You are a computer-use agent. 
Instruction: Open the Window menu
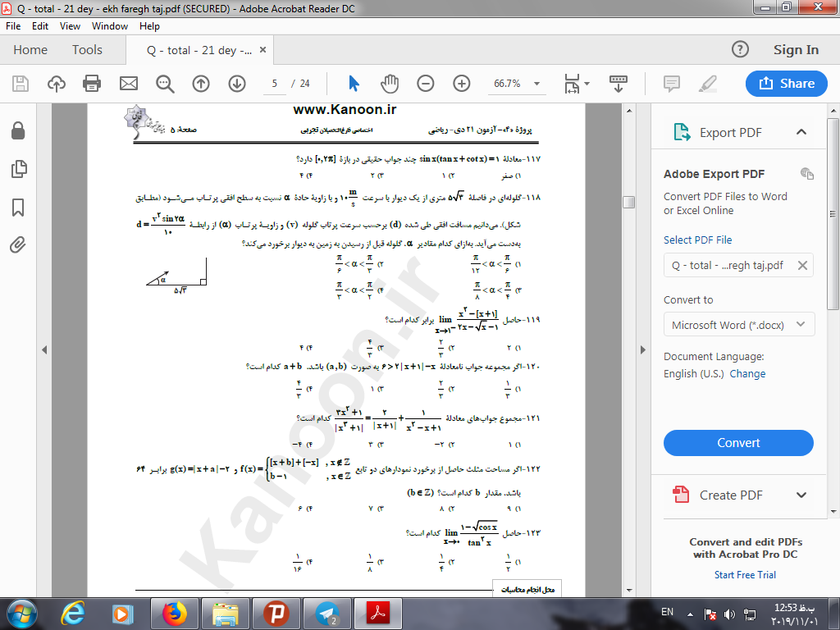[109, 26]
